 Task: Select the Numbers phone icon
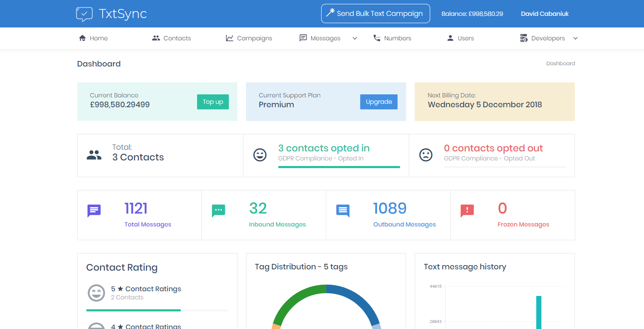coord(377,38)
